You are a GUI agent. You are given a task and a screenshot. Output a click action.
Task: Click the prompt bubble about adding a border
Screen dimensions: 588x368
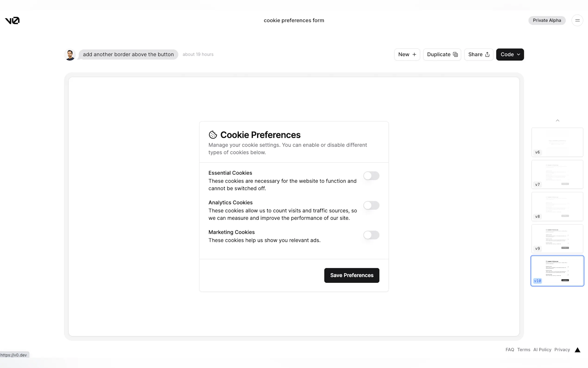pyautogui.click(x=128, y=54)
